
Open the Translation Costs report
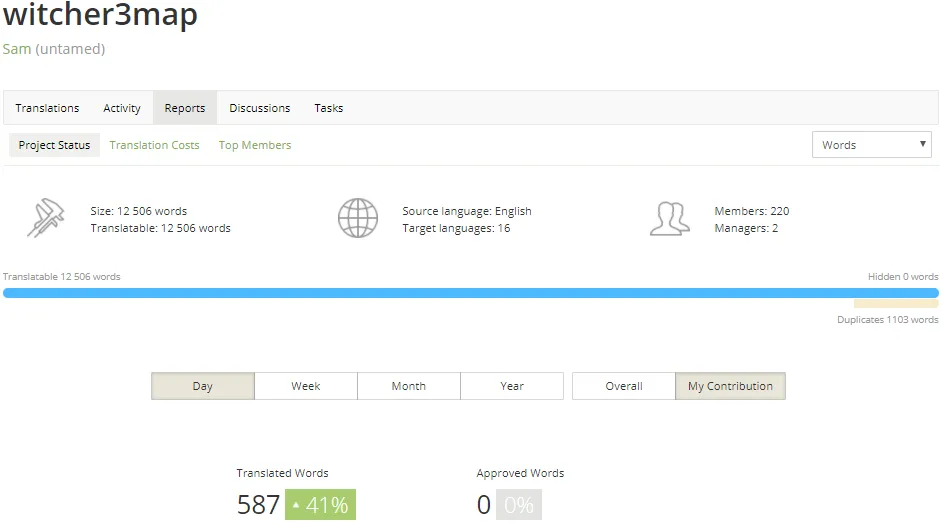(x=154, y=145)
